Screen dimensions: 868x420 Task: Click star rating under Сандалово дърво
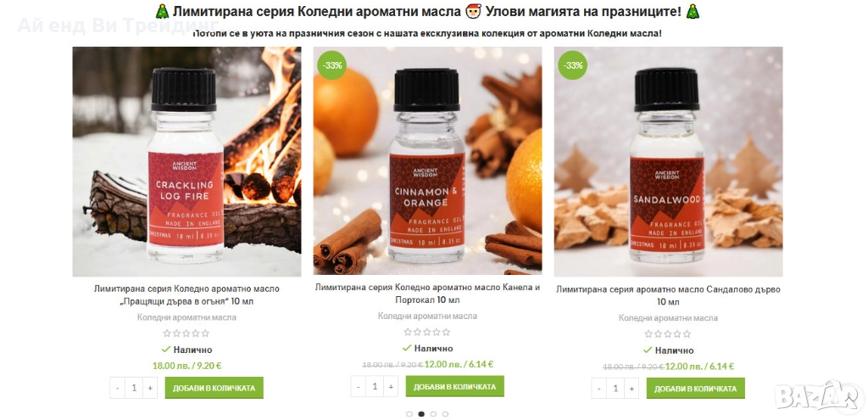point(668,334)
